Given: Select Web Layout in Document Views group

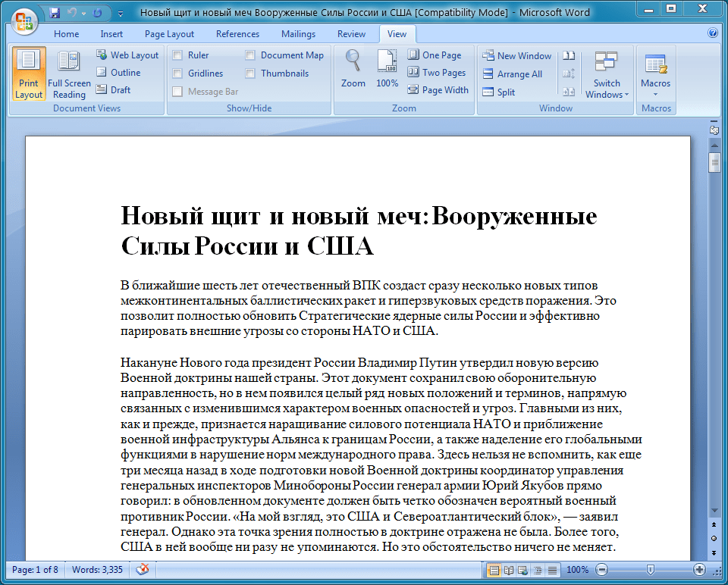Looking at the screenshot, I should pyautogui.click(x=127, y=55).
